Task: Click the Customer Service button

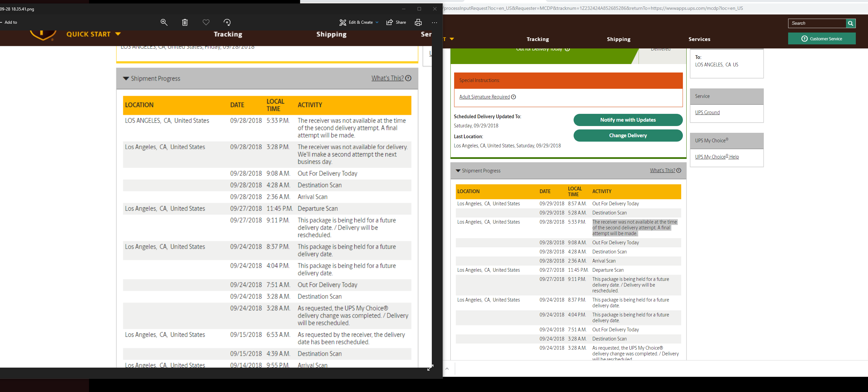Action: click(x=822, y=39)
